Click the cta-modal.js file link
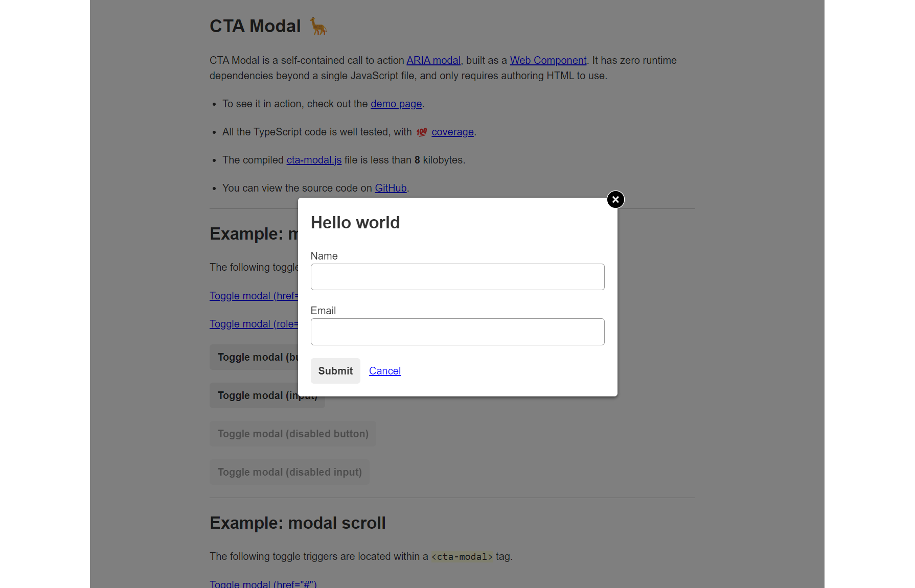Screen dimensions: 915x588 [x=314, y=160]
